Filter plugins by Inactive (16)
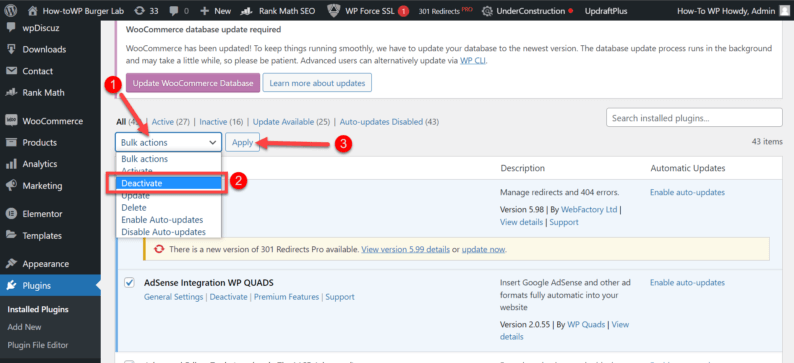Viewport: 794px width, 363px height. click(221, 122)
